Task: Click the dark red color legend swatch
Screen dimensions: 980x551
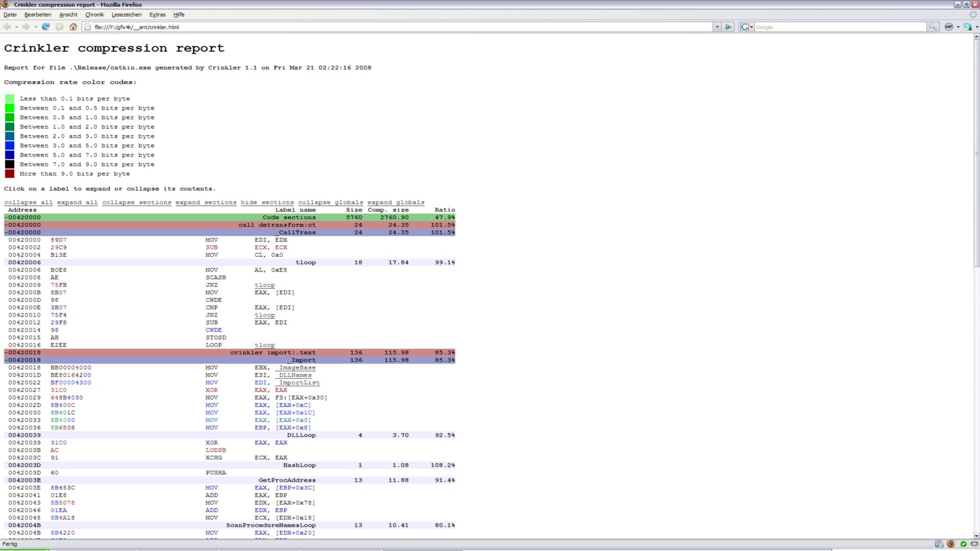Action: pos(10,174)
